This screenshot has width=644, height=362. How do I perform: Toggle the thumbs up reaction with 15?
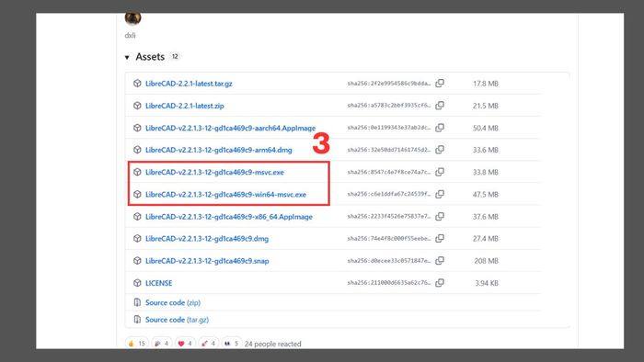(x=137, y=343)
